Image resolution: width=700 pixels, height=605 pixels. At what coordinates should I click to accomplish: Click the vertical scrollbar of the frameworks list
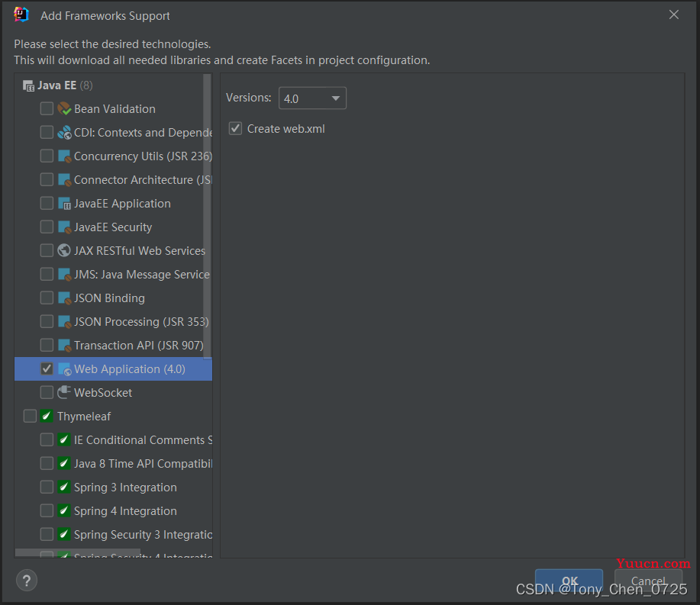pyautogui.click(x=207, y=217)
